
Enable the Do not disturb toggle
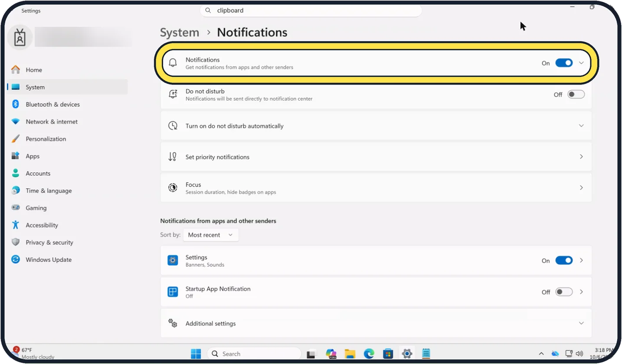[576, 94]
